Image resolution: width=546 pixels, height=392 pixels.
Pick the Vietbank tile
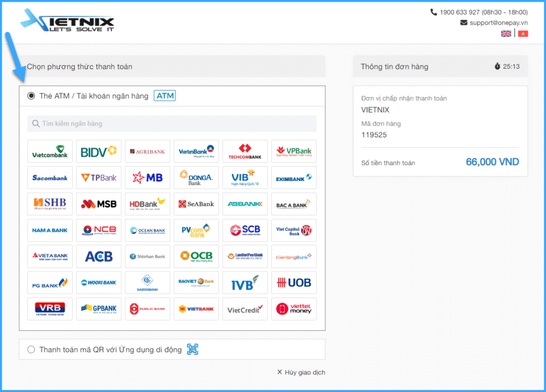pyautogui.click(x=196, y=309)
